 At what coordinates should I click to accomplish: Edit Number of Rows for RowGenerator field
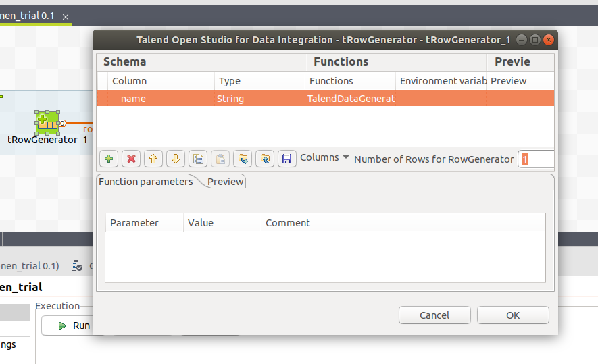tap(537, 159)
